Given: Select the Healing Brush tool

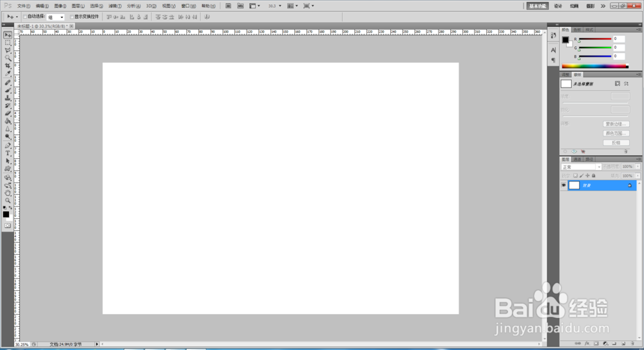Looking at the screenshot, I should tap(8, 82).
